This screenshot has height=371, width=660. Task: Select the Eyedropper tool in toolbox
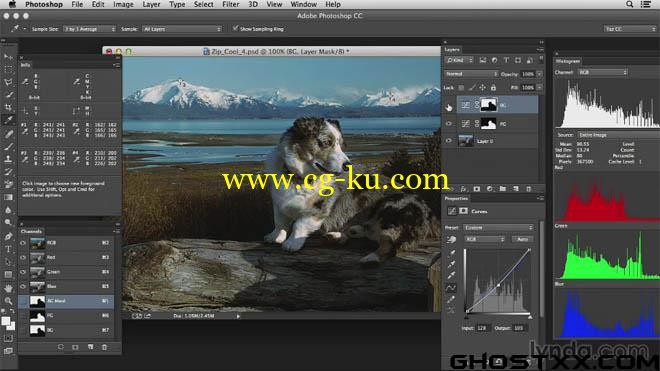8,120
